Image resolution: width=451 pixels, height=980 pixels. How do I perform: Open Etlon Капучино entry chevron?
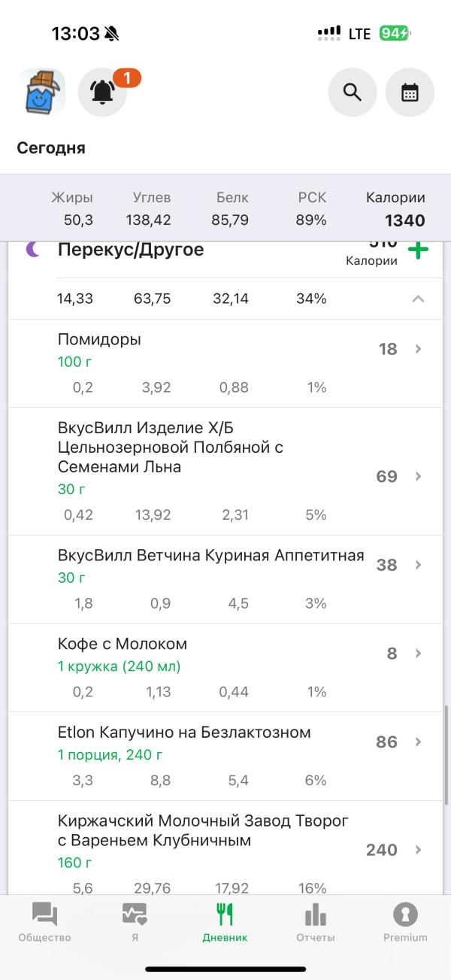tap(419, 742)
